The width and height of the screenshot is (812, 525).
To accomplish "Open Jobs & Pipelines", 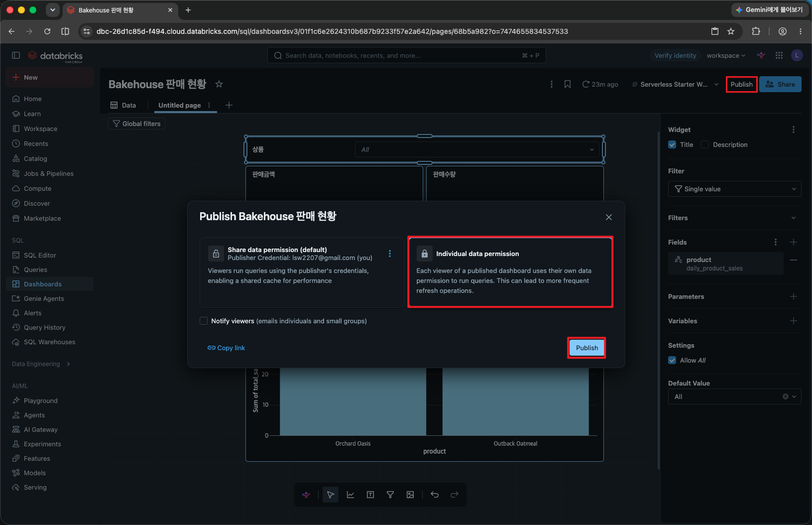I will (x=49, y=173).
